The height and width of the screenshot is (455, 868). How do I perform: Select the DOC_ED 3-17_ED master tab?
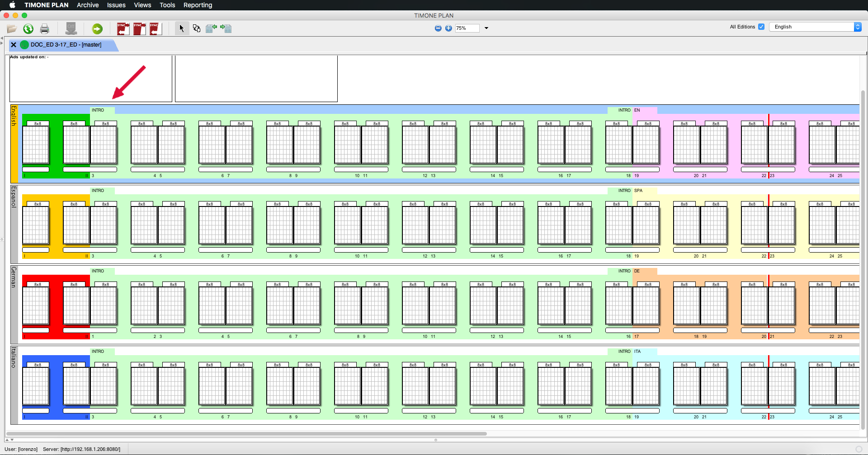(x=66, y=45)
